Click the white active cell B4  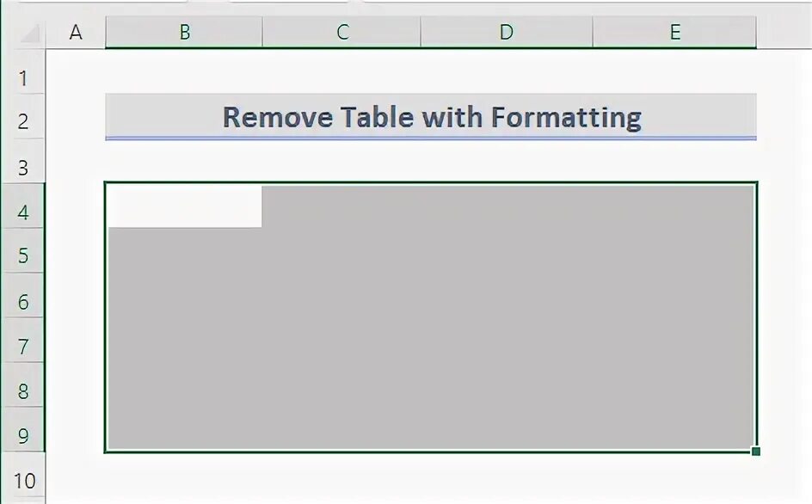[184, 206]
